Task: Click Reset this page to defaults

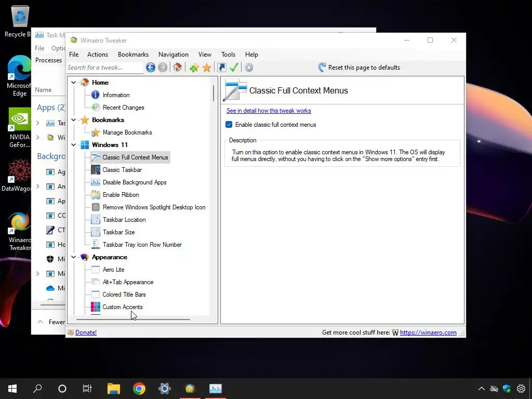Action: tap(360, 68)
